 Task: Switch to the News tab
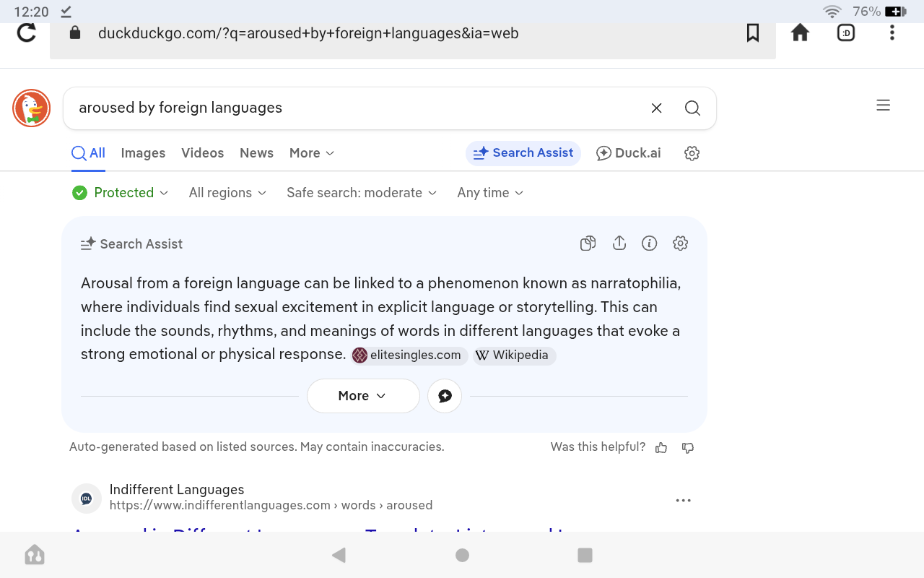[256, 153]
